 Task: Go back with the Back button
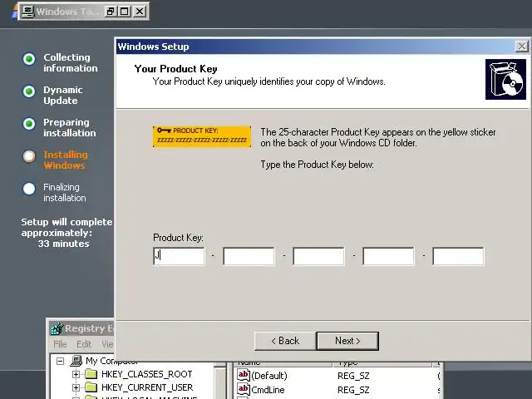(x=285, y=341)
